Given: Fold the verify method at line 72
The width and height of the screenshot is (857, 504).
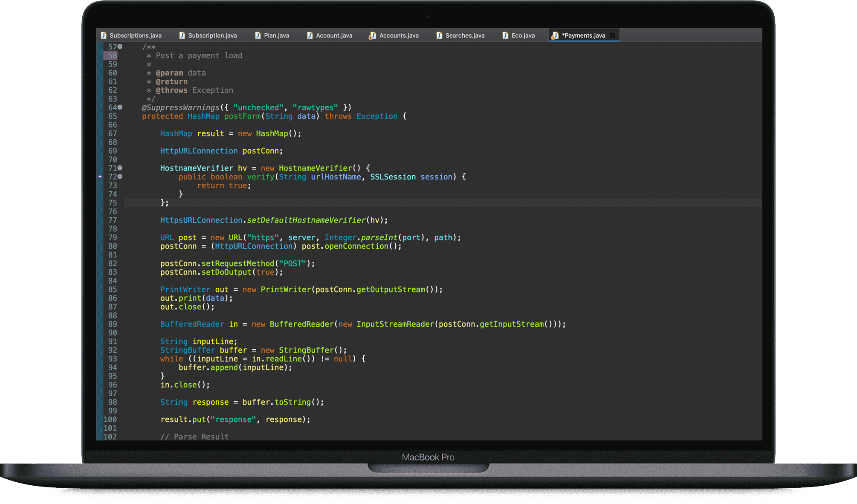Looking at the screenshot, I should point(120,177).
